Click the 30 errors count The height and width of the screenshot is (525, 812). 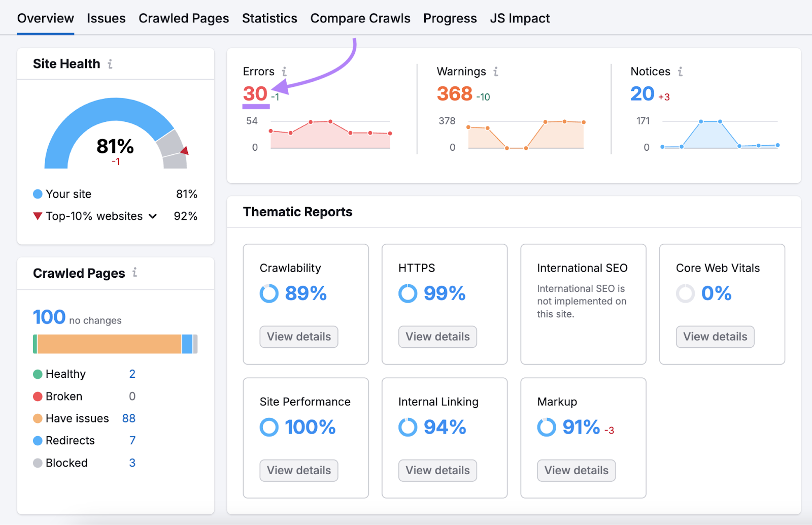click(255, 93)
